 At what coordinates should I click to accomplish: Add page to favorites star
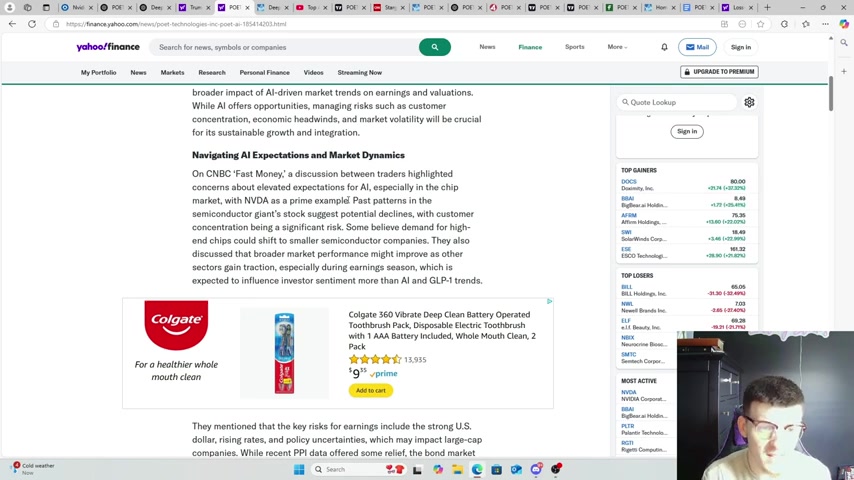760,24
